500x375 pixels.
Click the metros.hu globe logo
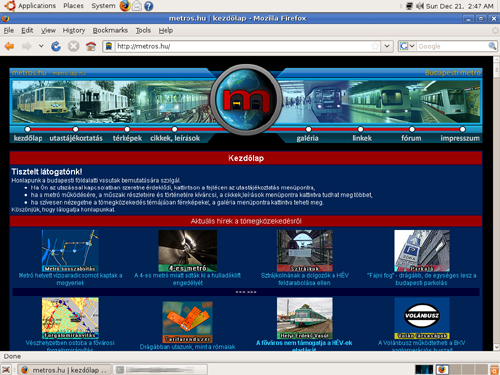pyautogui.click(x=246, y=99)
